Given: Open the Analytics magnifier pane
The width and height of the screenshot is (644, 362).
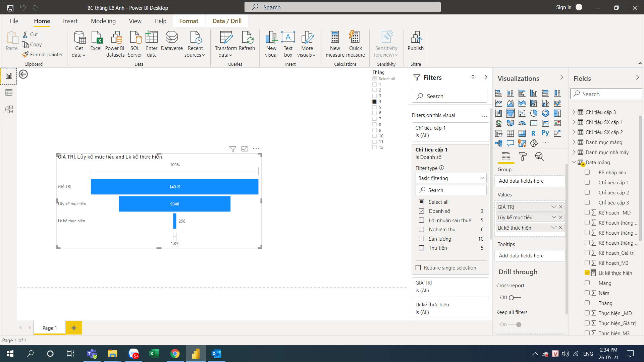Looking at the screenshot, I should coord(539,156).
